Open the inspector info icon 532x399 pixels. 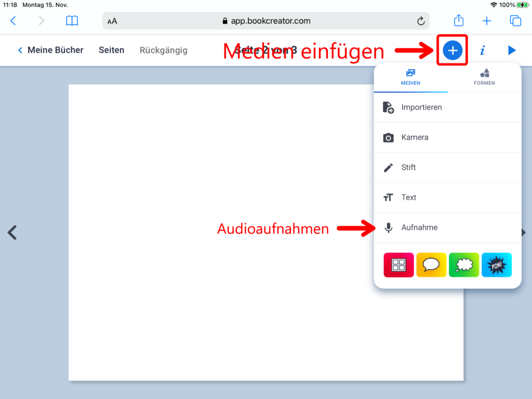tap(483, 50)
